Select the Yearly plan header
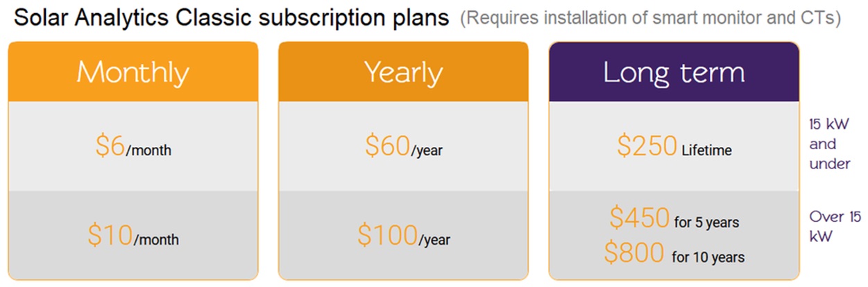The width and height of the screenshot is (868, 287). point(403,71)
